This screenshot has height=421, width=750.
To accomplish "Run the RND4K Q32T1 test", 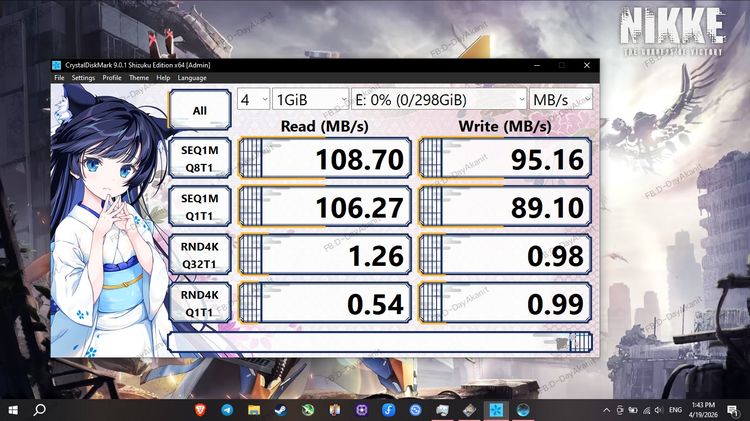I will 199,255.
